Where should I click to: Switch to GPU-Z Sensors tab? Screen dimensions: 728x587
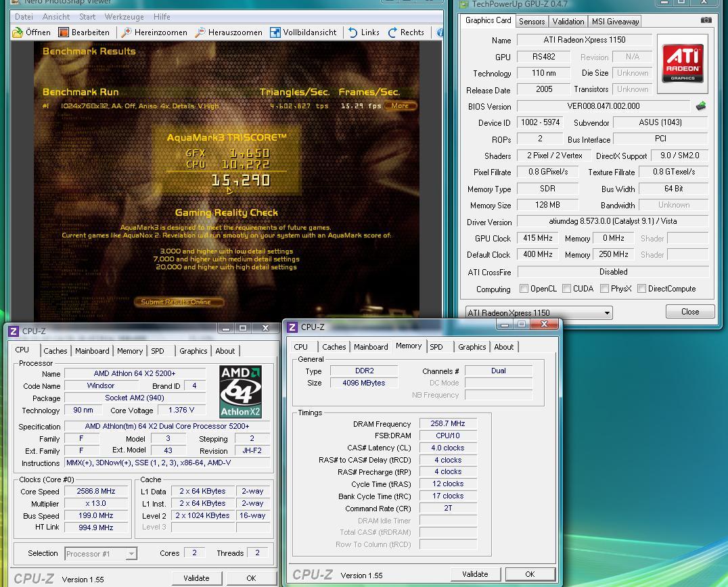click(532, 22)
